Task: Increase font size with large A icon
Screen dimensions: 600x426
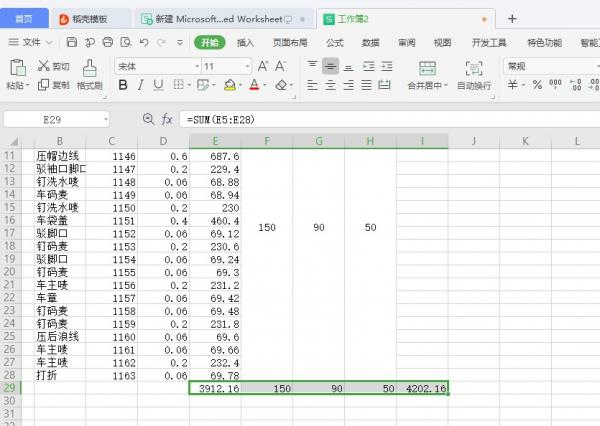Action: 262,66
